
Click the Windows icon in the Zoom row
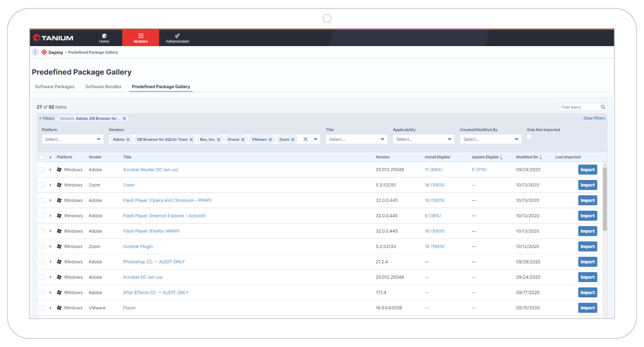pos(59,185)
